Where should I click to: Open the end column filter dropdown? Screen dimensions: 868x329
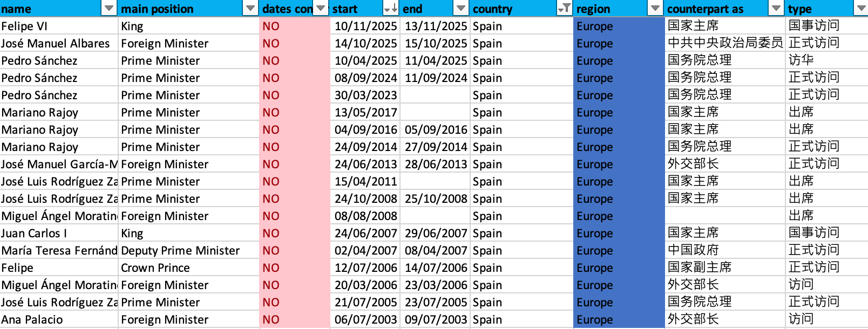[x=460, y=9]
